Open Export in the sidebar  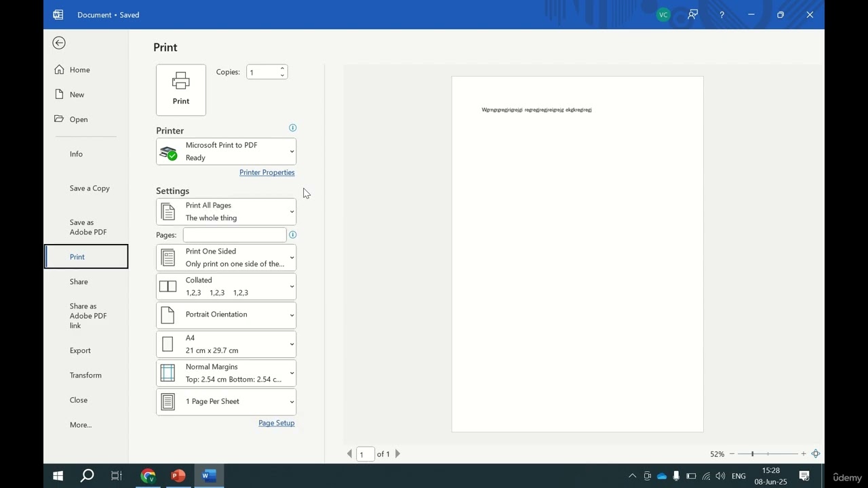(86, 350)
